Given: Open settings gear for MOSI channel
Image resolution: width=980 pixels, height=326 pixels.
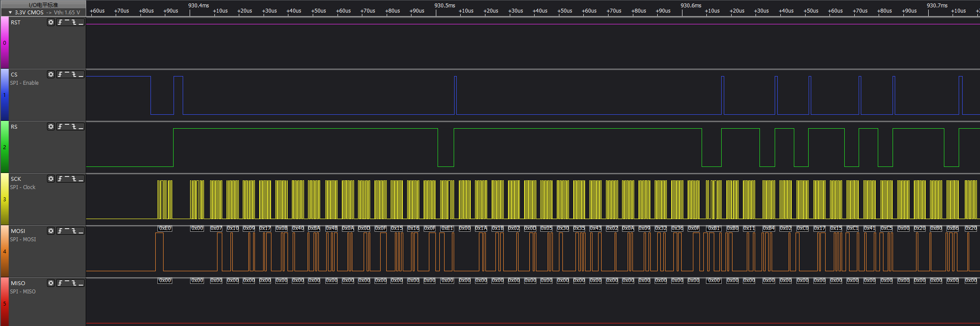Looking at the screenshot, I should 51,231.
